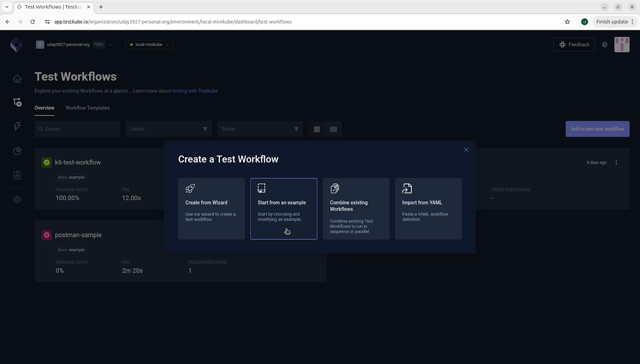Open the Test Workflows sidebar icon
The height and width of the screenshot is (364, 640).
17,102
